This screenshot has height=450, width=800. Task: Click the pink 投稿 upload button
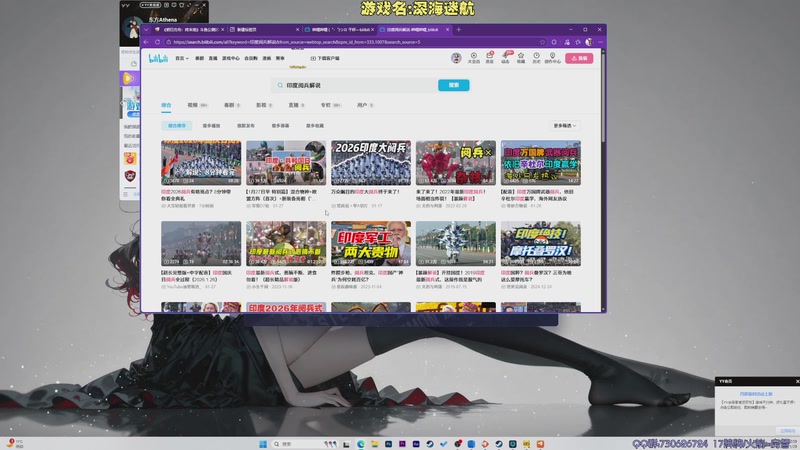(579, 58)
